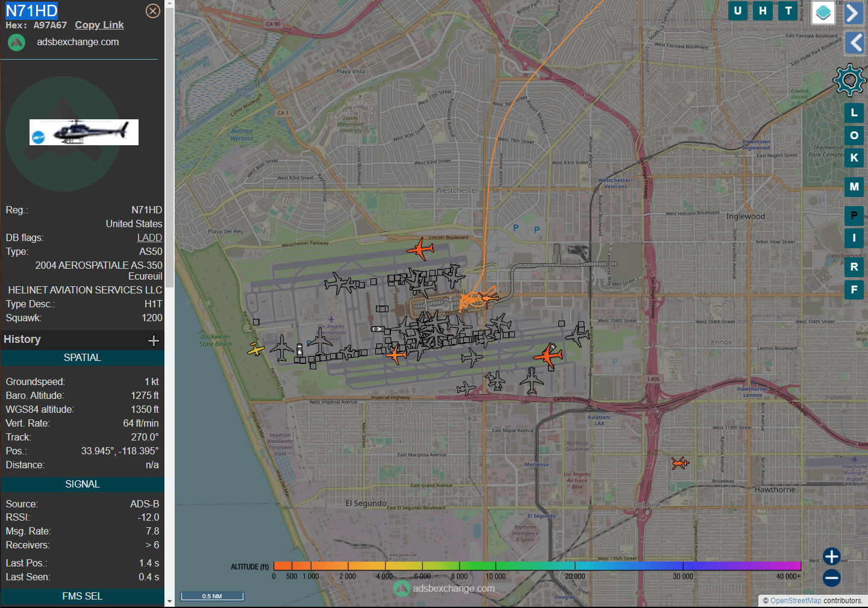Select the orange aircraft near Hawthorne
The width and height of the screenshot is (868, 608).
click(680, 463)
